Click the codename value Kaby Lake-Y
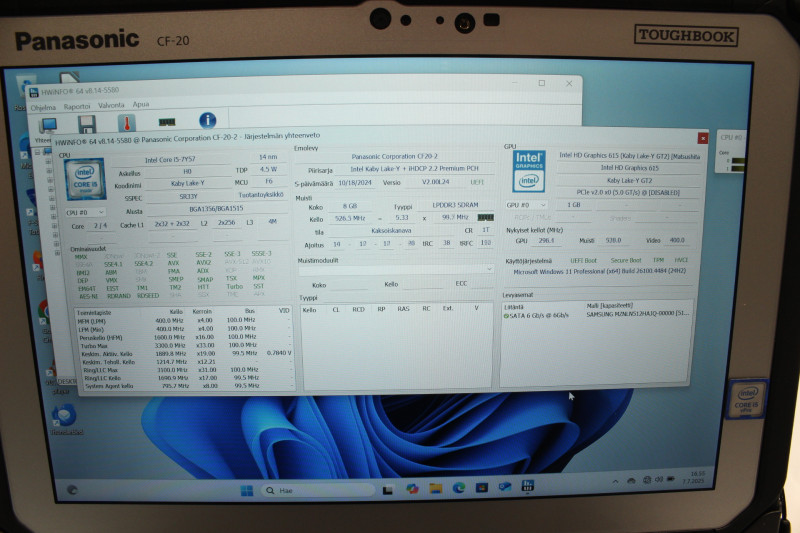Image resolution: width=800 pixels, height=533 pixels. pyautogui.click(x=188, y=184)
